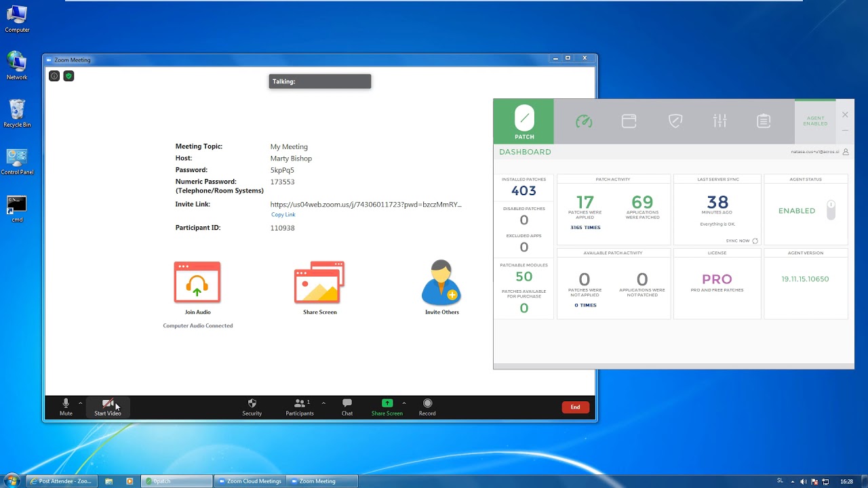Expand the arrow beside Participants

click(x=323, y=403)
